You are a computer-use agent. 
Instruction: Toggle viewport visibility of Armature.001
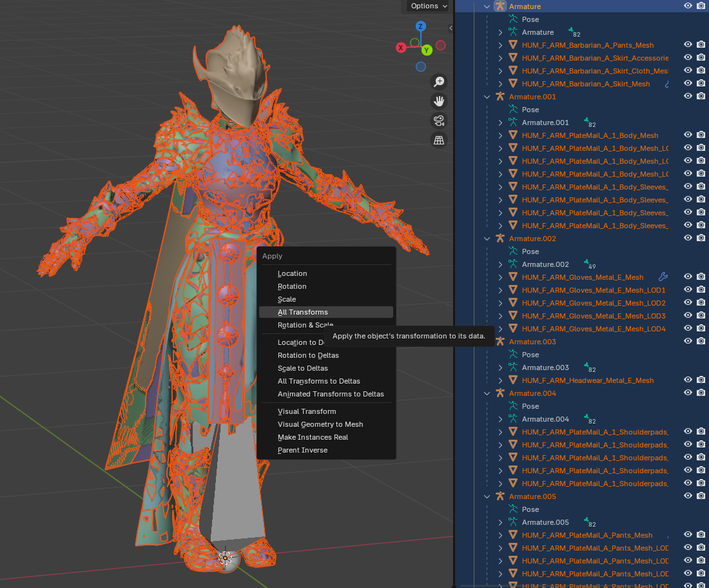click(688, 96)
